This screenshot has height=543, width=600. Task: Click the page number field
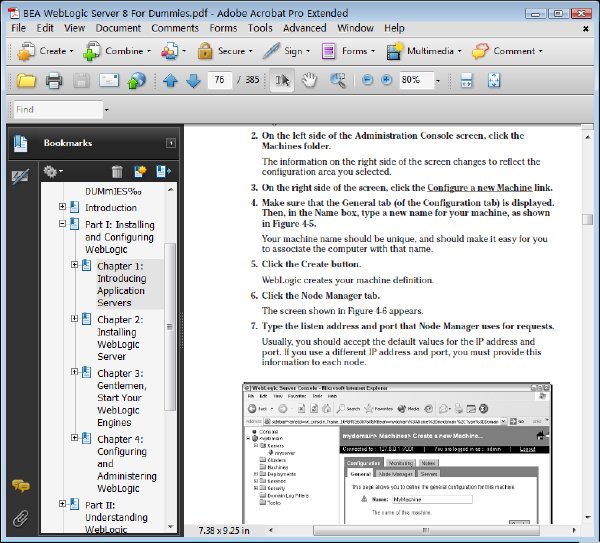220,80
